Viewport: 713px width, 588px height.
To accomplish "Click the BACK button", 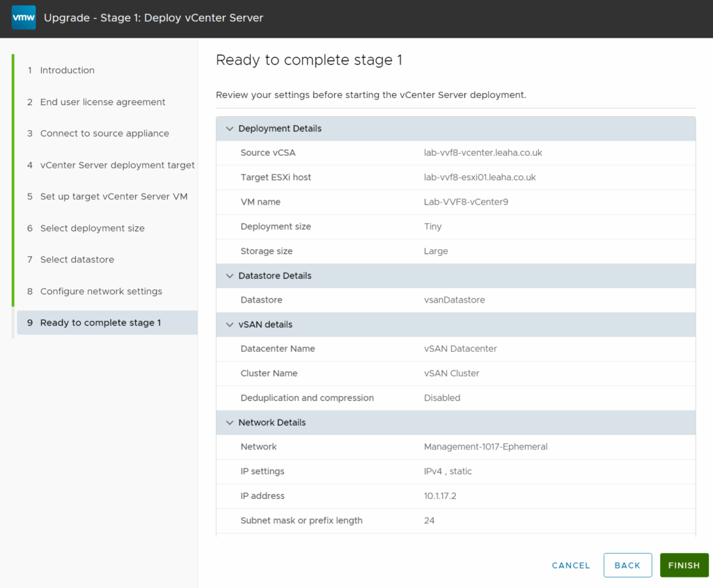I will (627, 565).
